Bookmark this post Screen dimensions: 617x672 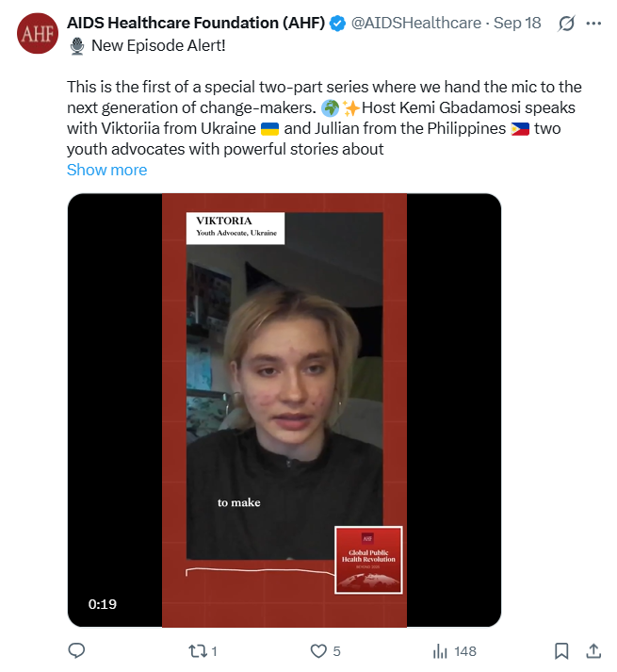click(x=561, y=651)
